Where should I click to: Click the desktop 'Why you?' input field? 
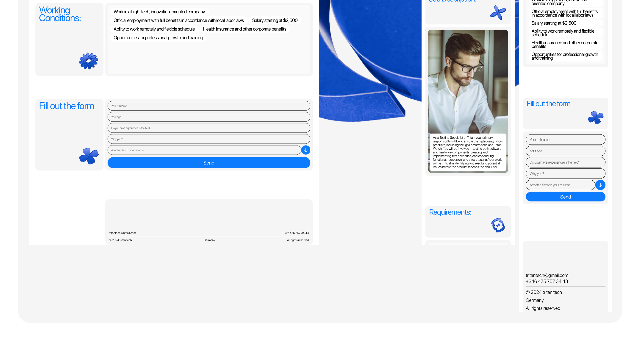[209, 139]
